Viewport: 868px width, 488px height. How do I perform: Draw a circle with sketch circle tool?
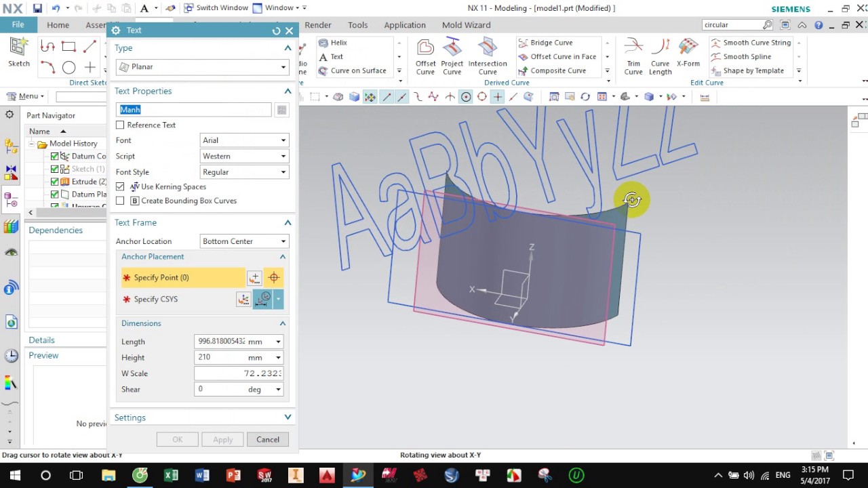point(68,67)
